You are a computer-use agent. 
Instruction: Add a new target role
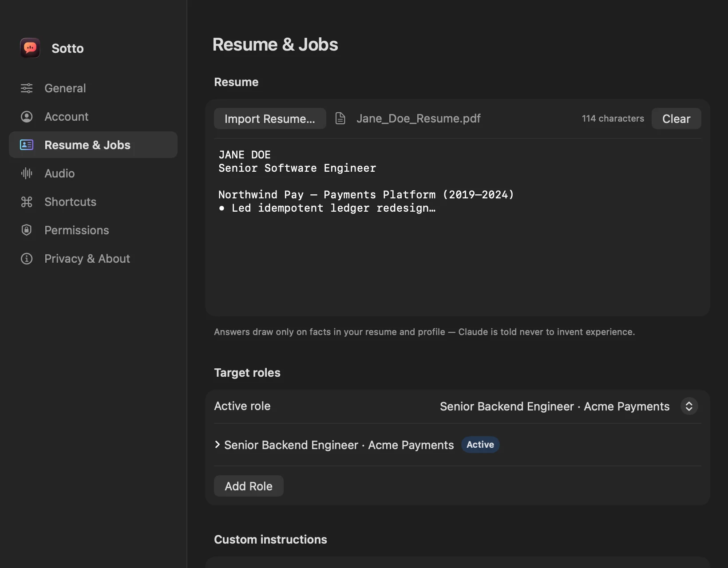[x=249, y=486]
